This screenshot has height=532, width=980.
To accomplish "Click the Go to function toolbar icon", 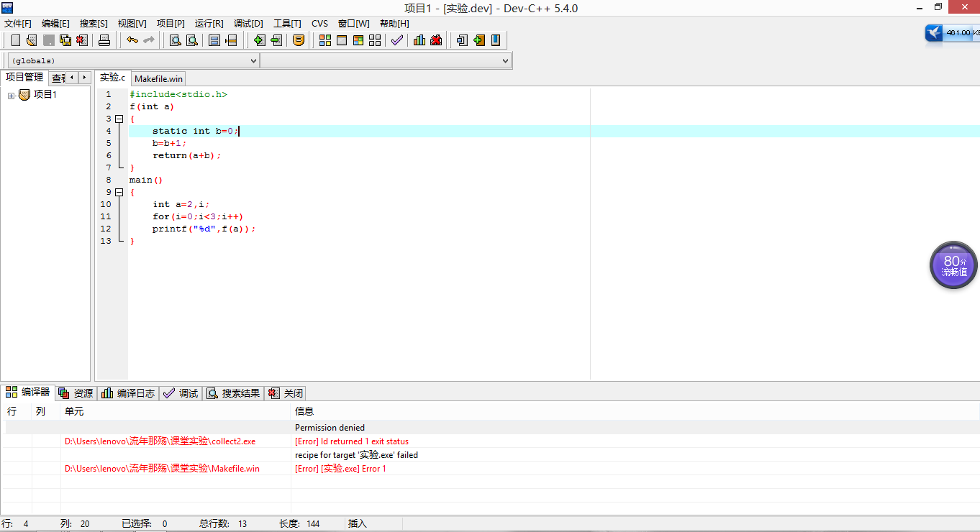I will click(214, 40).
